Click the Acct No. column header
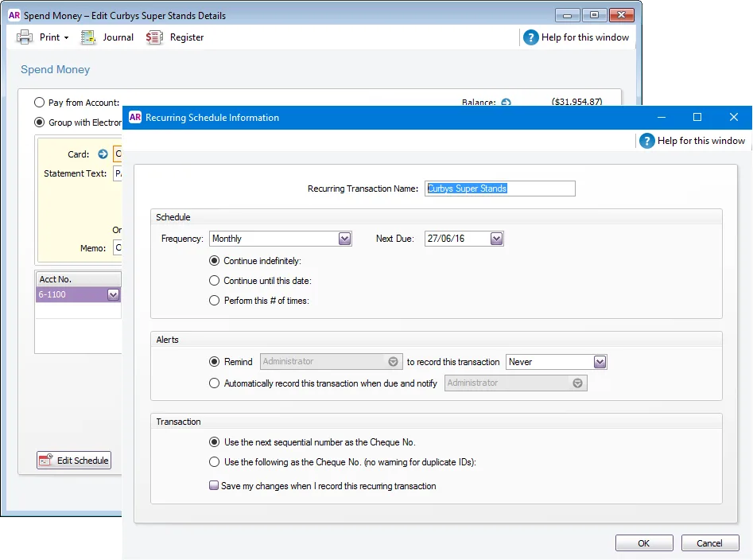753x560 pixels. pyautogui.click(x=78, y=279)
